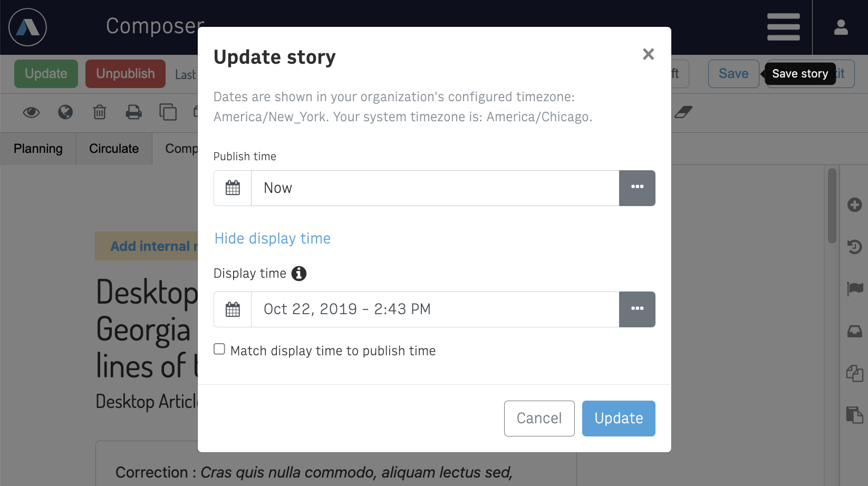This screenshot has width=868, height=486.
Task: Click the Display time date field
Action: (x=435, y=309)
